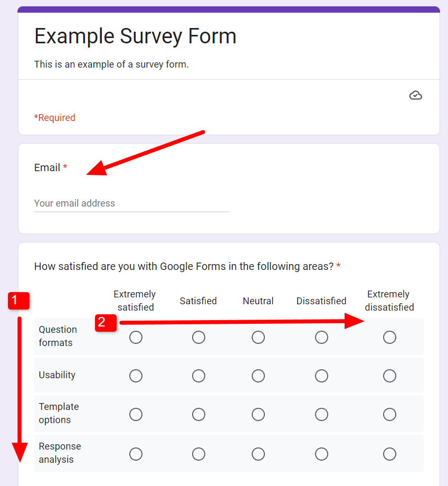Rate Usability as Extremely dissatisfied
Image resolution: width=448 pixels, height=486 pixels.
tap(389, 376)
